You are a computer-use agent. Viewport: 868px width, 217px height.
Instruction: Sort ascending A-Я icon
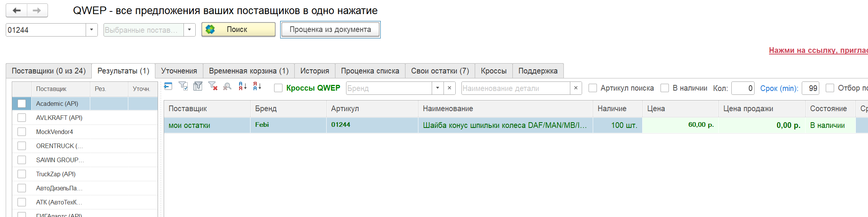click(x=243, y=86)
